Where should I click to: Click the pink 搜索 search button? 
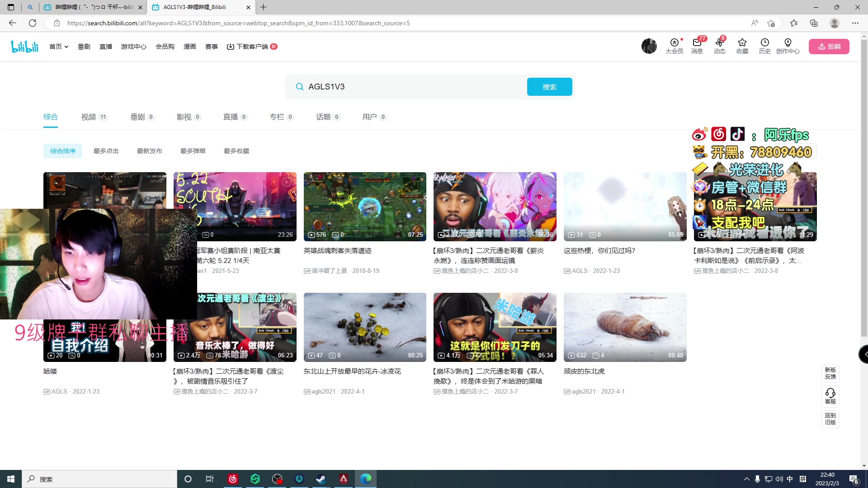click(x=549, y=86)
